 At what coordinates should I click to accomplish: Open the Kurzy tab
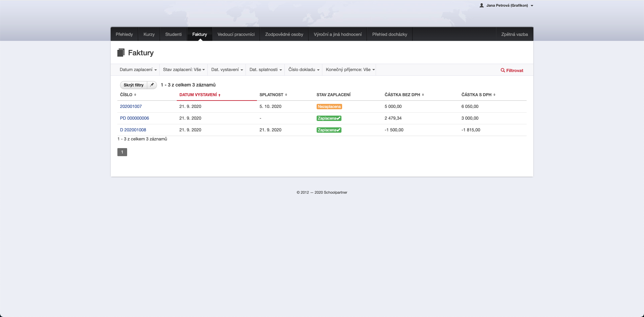(x=149, y=34)
